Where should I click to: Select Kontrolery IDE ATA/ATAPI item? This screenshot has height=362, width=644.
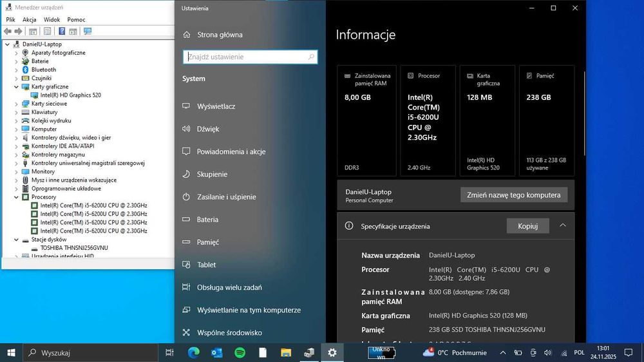[x=63, y=146]
